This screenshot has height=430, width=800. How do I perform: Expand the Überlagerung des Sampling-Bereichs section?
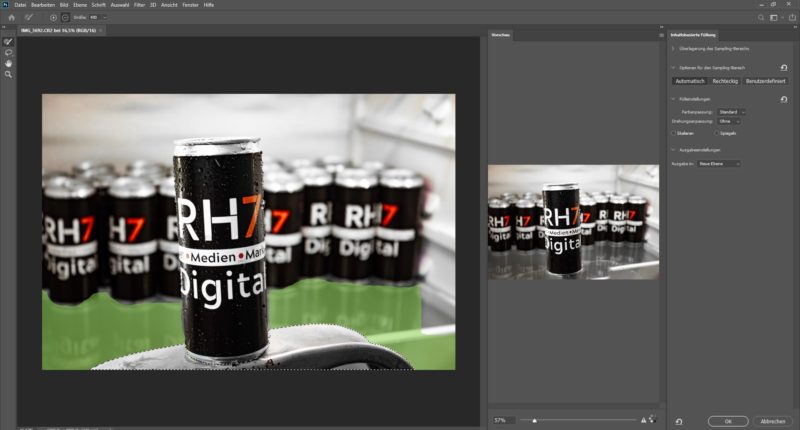pyautogui.click(x=673, y=48)
